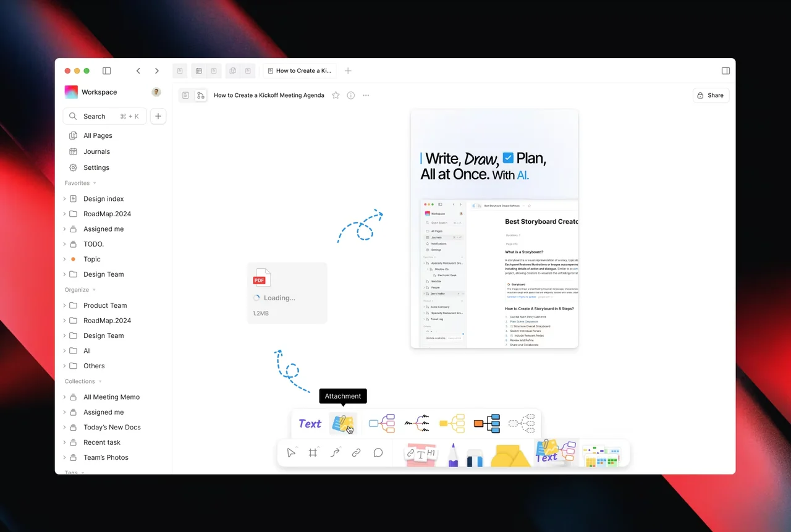Open the templates board icon
This screenshot has height=532, width=791.
(601, 455)
